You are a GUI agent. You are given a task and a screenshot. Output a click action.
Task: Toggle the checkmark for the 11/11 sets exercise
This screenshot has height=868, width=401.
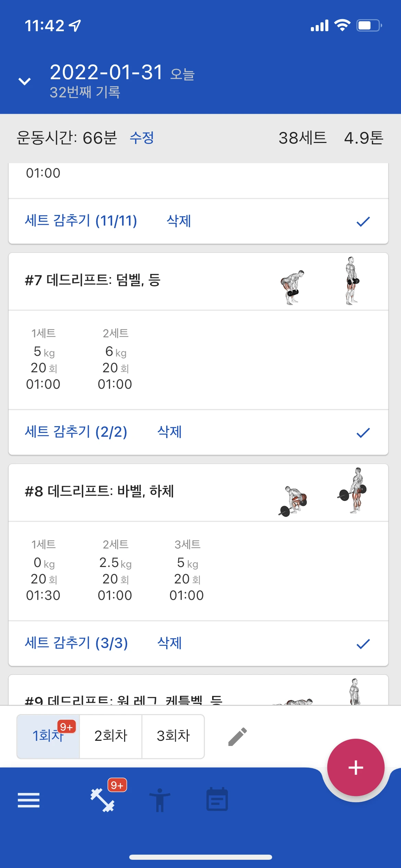363,221
